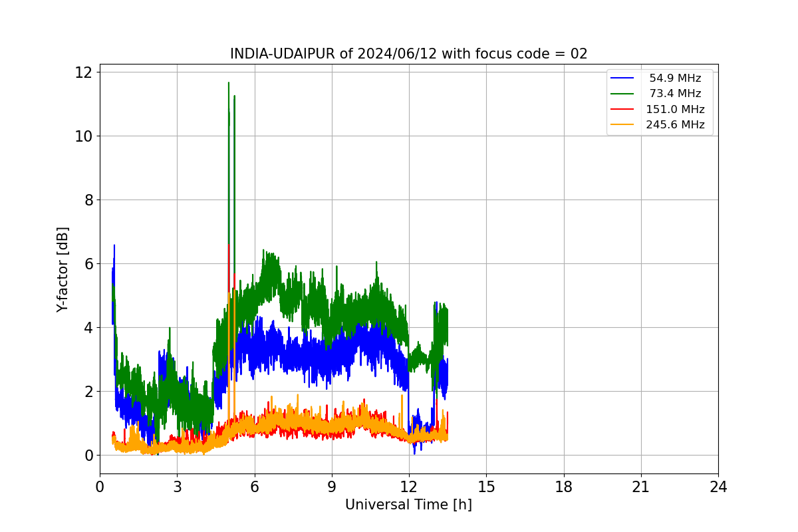The height and width of the screenshot is (532, 798).
Task: Click x-axis tick label 15
Action: click(486, 487)
